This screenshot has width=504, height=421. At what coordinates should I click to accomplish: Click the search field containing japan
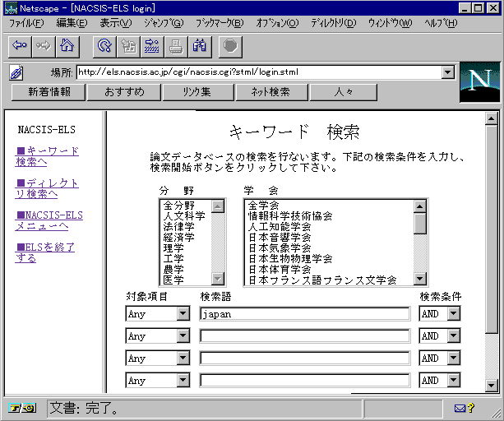305,313
